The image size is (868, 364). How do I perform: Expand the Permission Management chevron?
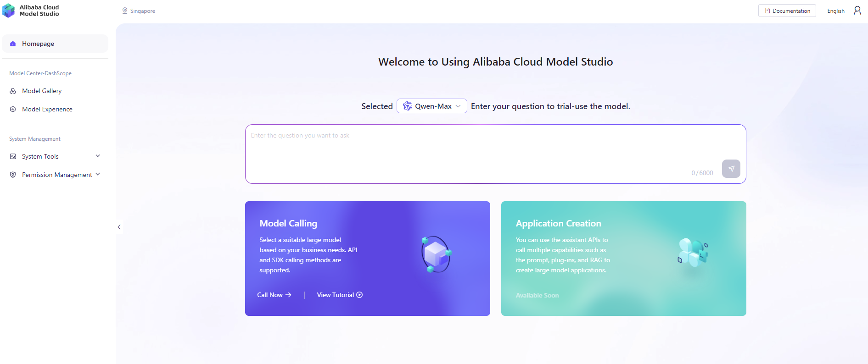tap(98, 174)
